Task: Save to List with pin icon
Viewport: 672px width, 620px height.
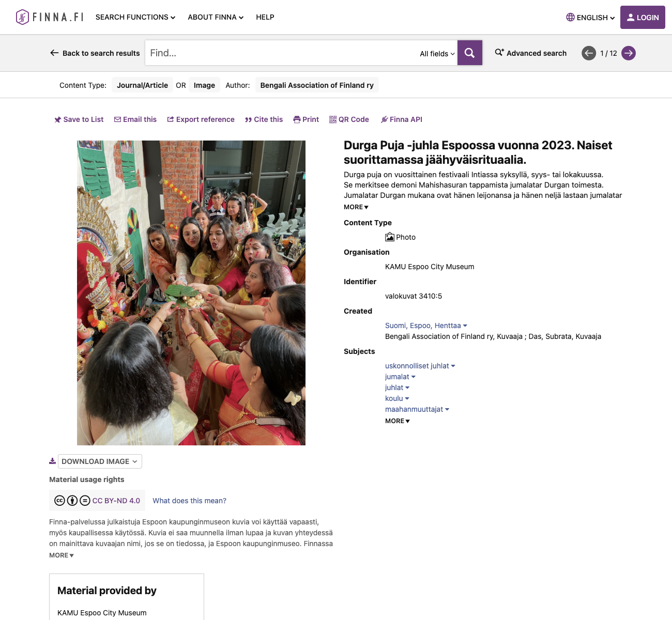Action: [x=79, y=119]
